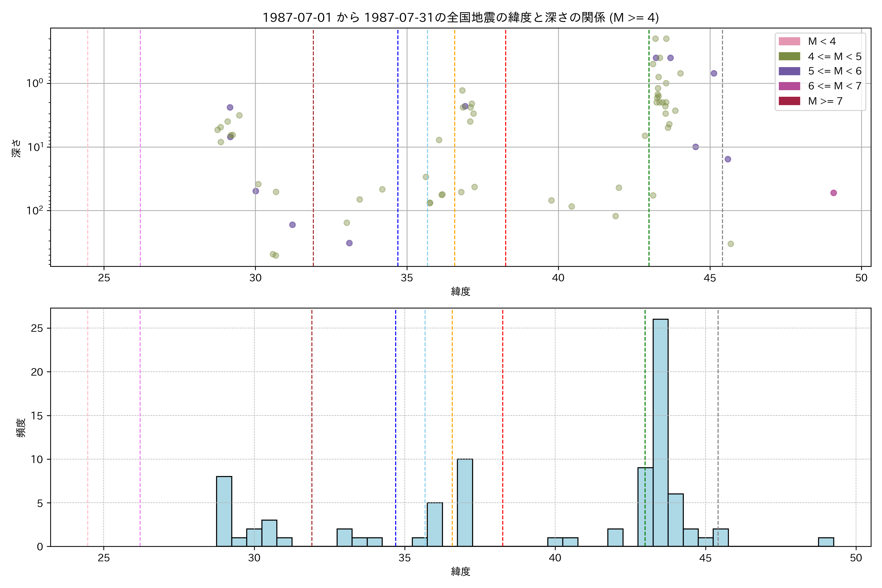Click the 緯度 label under the scatter plot
Screen dimensions: 882x588
point(461,291)
